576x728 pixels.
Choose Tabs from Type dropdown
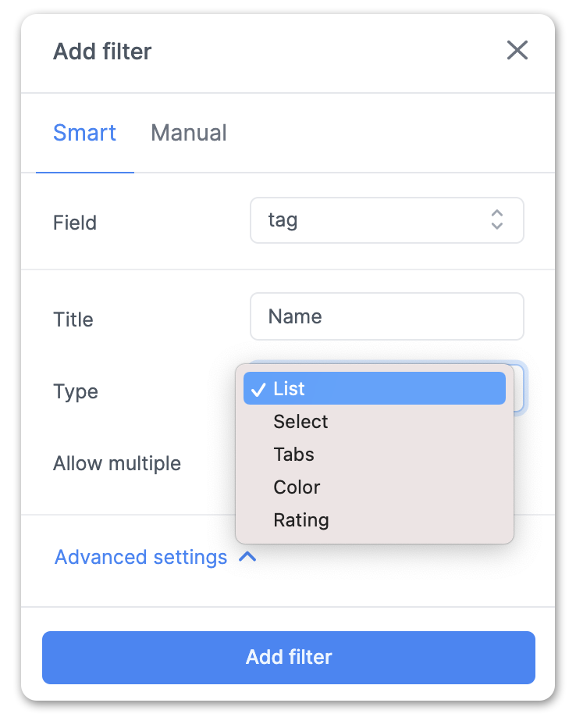pyautogui.click(x=293, y=455)
